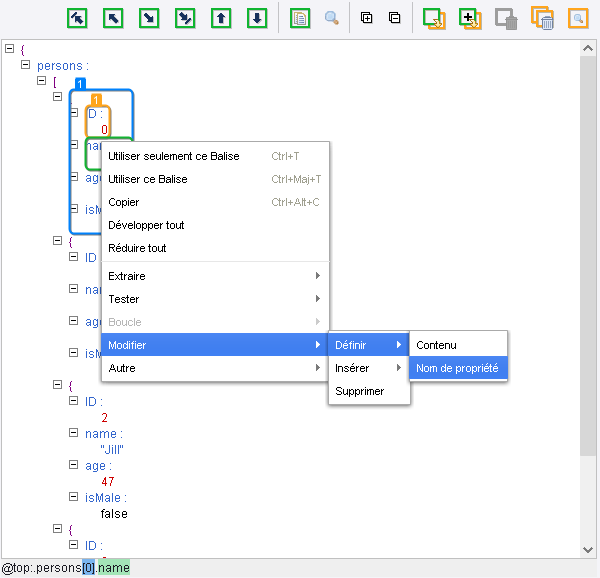Choose 'Supprimer' in the Modifier submenu
The width and height of the screenshot is (600, 578).
[360, 391]
